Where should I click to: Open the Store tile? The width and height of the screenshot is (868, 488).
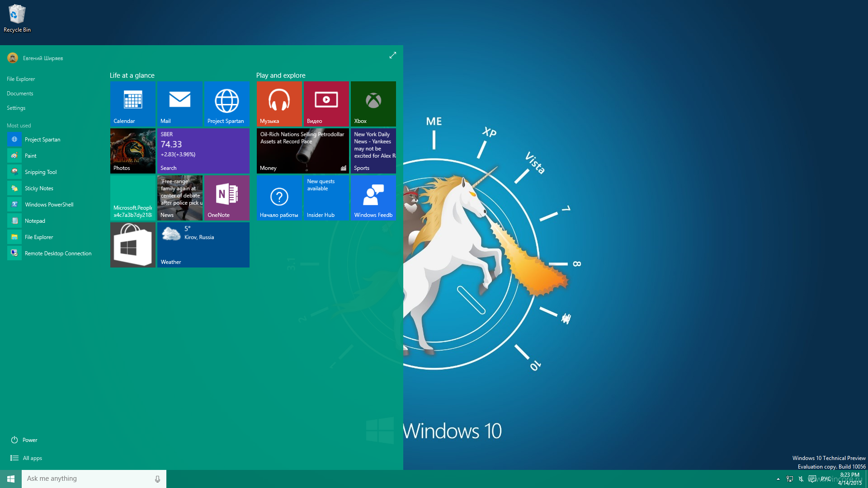pyautogui.click(x=132, y=245)
